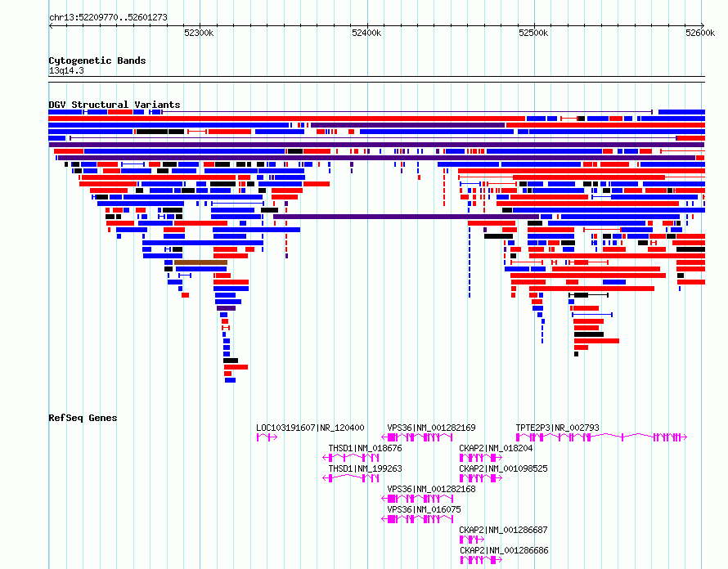Select the gene model glyph under LOC103191607
Screen dimensions: 728x569
pyautogui.click(x=267, y=437)
